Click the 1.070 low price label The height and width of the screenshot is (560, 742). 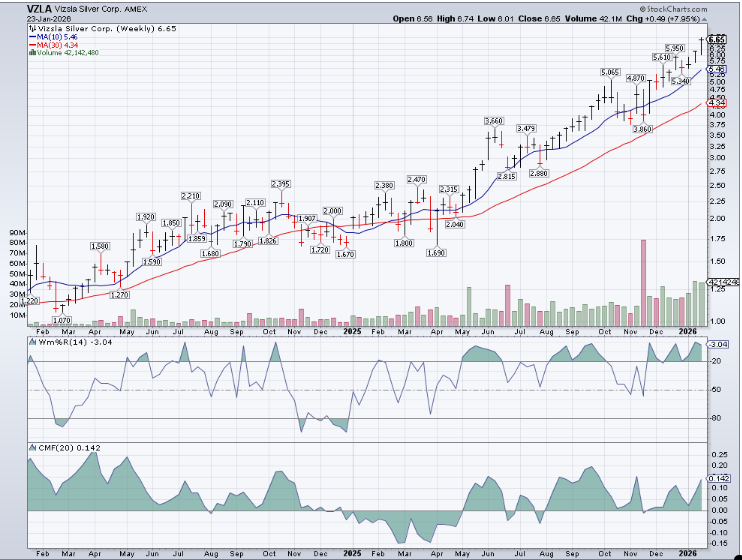pyautogui.click(x=62, y=320)
